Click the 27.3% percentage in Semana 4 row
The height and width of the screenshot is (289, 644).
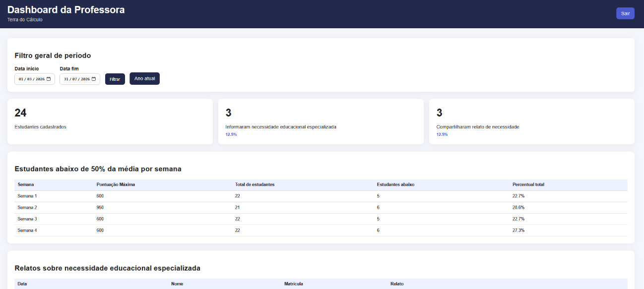(518, 230)
